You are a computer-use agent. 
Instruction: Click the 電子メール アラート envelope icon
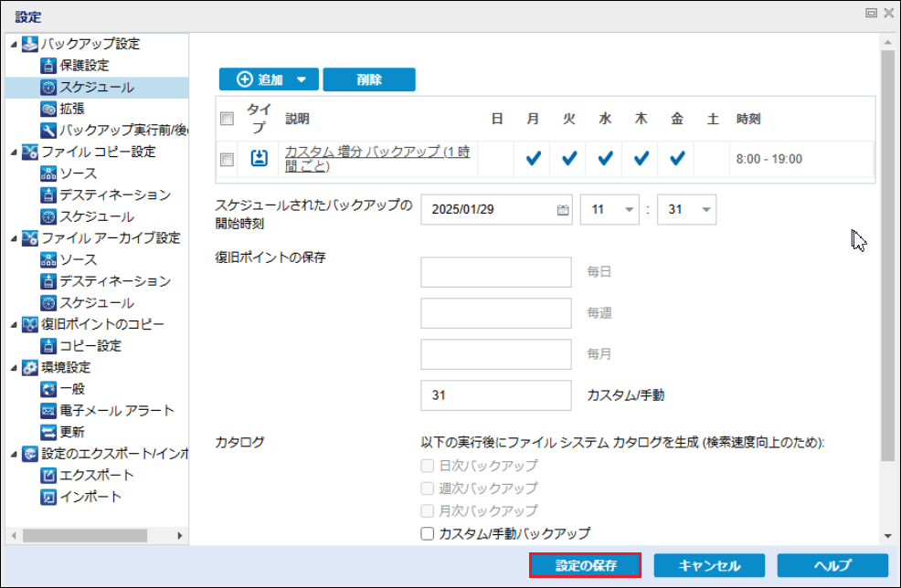click(x=49, y=411)
